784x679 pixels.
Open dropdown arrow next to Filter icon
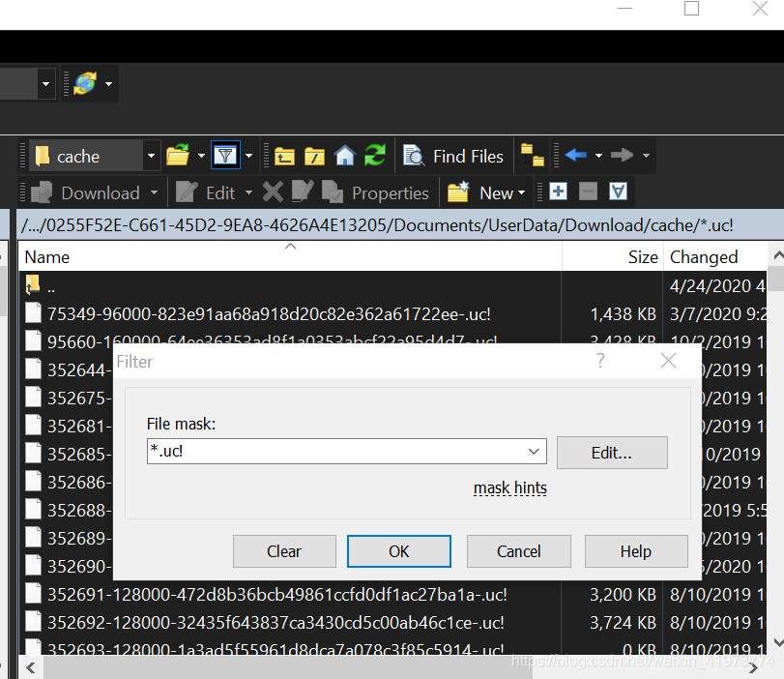[x=248, y=156]
